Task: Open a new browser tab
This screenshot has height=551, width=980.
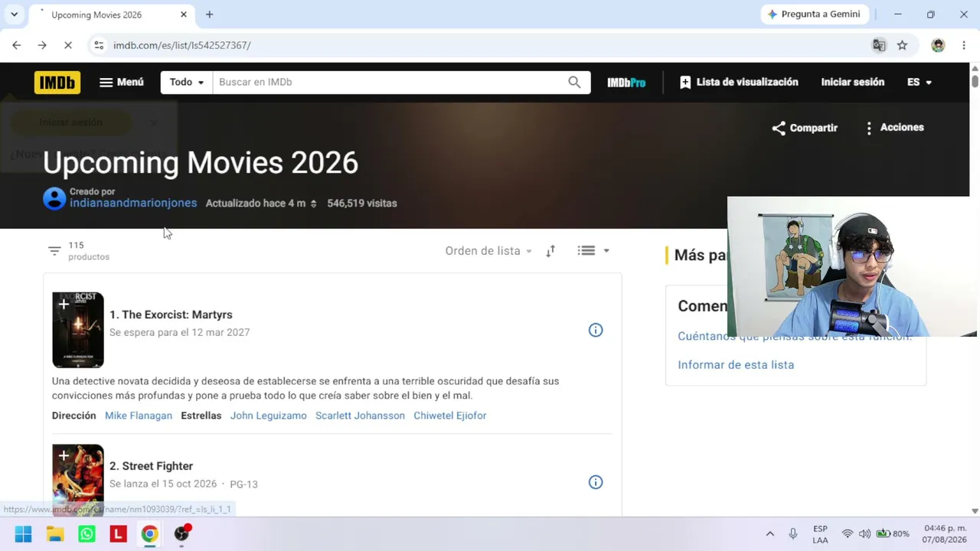Action: pos(209,15)
